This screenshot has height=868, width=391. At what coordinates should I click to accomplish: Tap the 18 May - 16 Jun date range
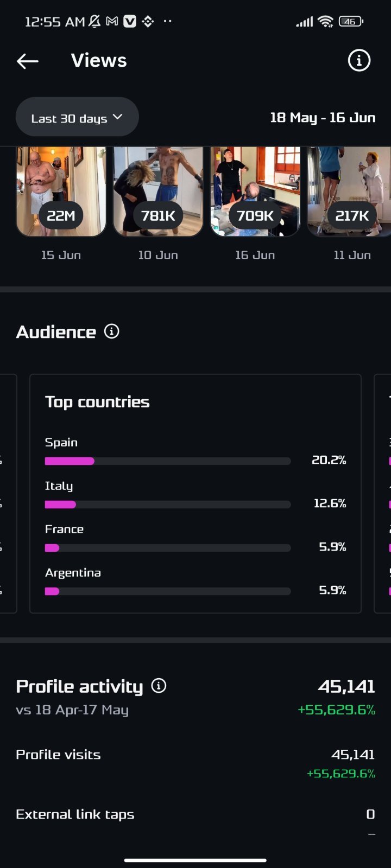point(323,118)
